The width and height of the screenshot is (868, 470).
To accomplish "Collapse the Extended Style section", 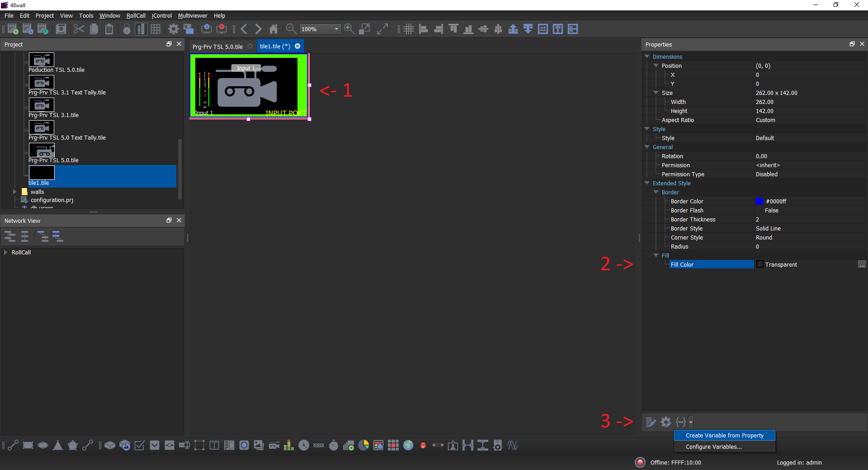I will 647,183.
